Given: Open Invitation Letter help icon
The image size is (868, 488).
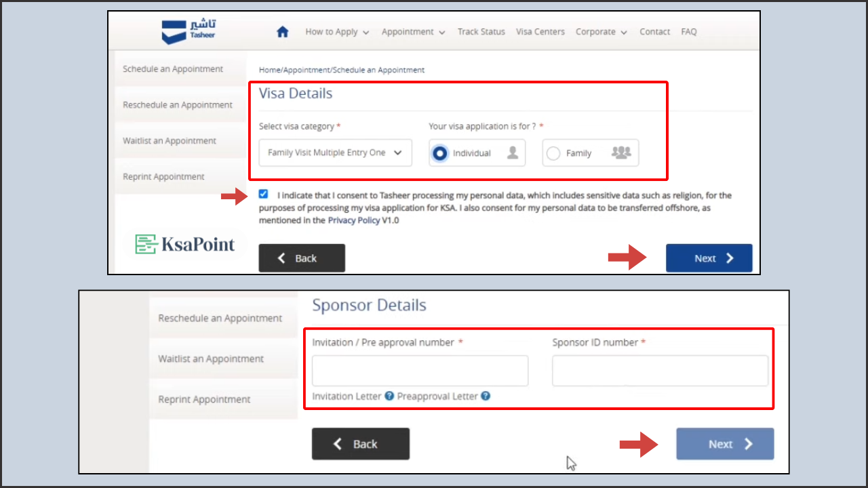Looking at the screenshot, I should (389, 396).
